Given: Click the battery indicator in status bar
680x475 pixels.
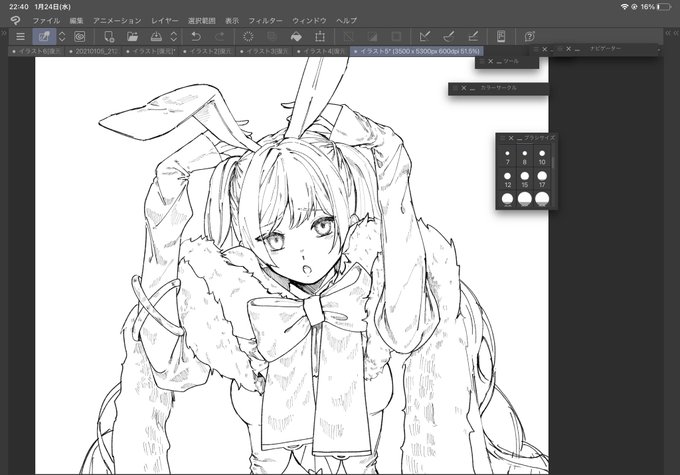Looking at the screenshot, I should [x=664, y=7].
